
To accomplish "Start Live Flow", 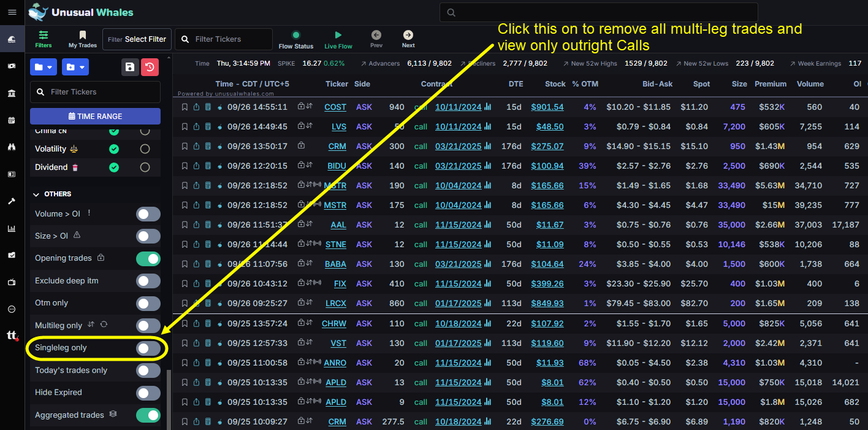I will coord(338,39).
